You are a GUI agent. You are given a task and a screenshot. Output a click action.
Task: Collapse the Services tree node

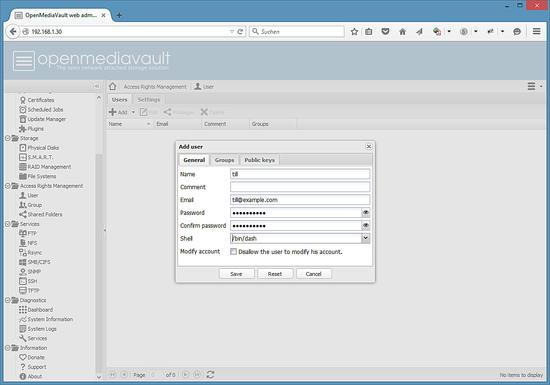click(x=8, y=224)
